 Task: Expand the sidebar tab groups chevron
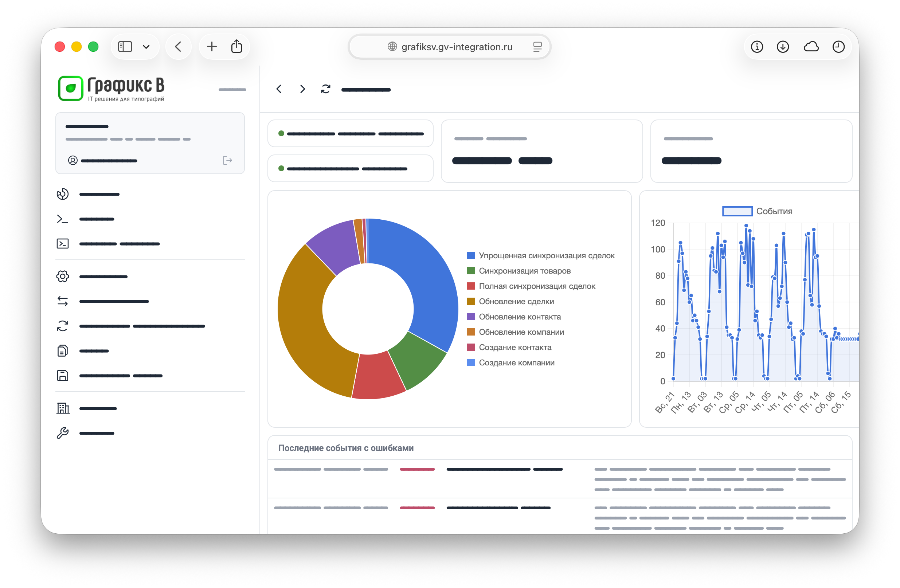tap(146, 47)
